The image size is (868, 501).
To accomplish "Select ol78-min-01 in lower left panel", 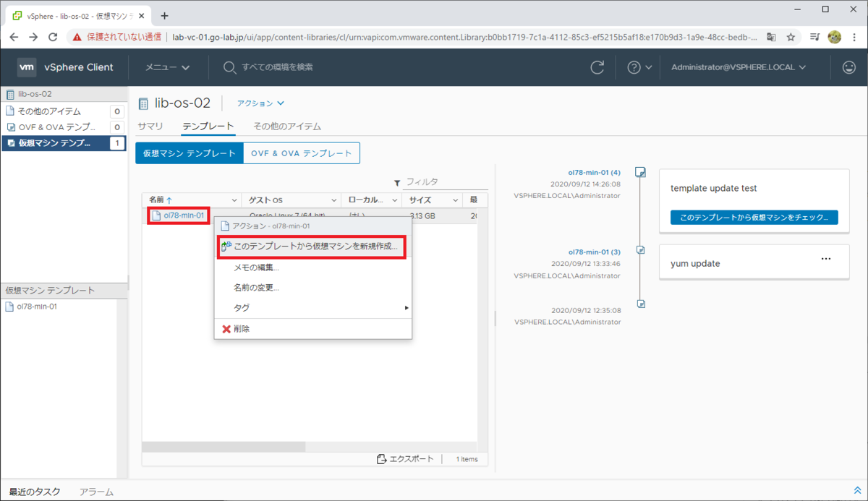I will [x=37, y=307].
